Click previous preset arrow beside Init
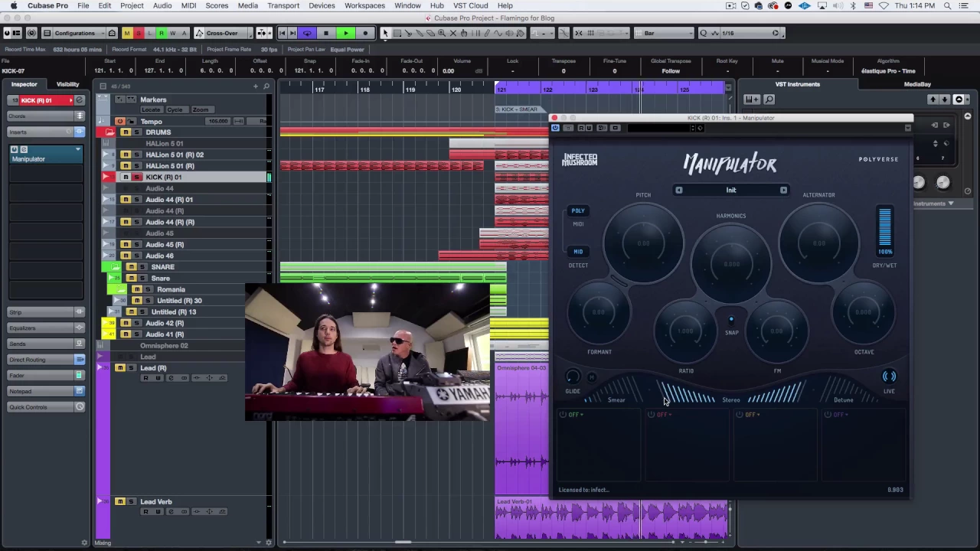Screen dimensions: 980x551 (x=678, y=190)
